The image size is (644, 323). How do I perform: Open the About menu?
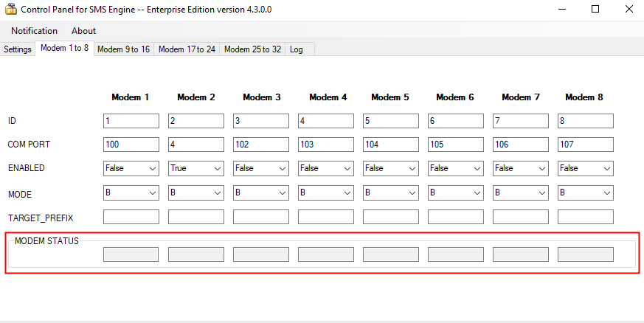[x=83, y=31]
